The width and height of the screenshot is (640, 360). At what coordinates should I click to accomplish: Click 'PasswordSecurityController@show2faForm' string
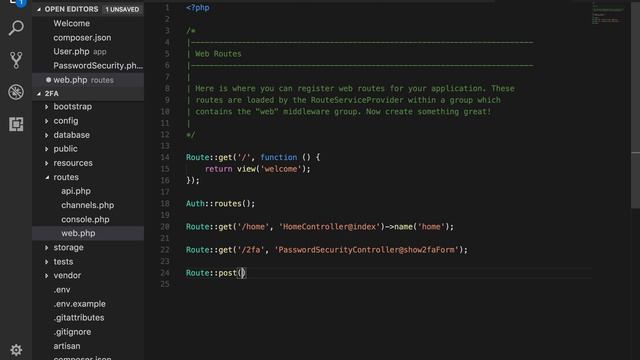tap(367, 249)
